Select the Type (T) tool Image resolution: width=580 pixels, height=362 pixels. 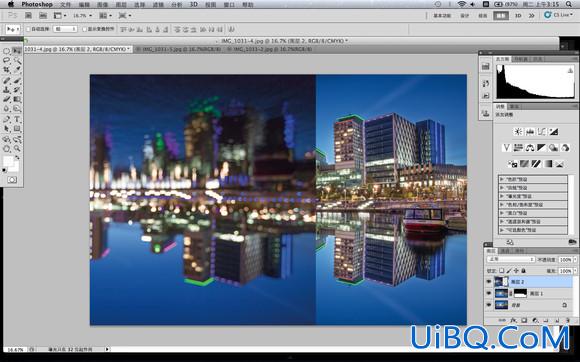click(17, 119)
